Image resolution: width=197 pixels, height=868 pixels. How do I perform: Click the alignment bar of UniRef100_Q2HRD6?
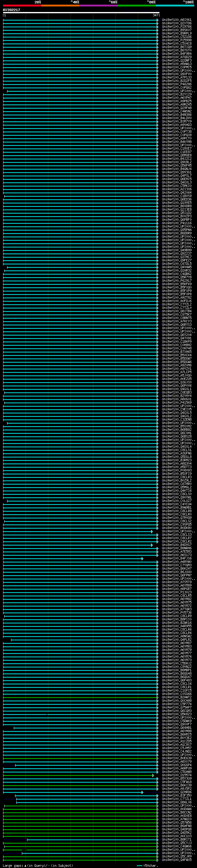tap(73, 792)
